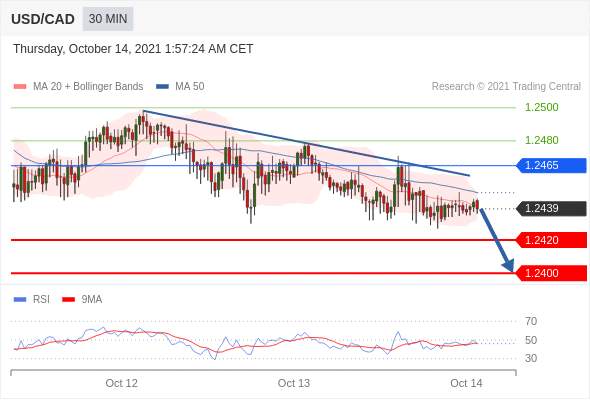Select the blue RSI legend marker
This screenshot has width=590, height=400.
point(20,300)
